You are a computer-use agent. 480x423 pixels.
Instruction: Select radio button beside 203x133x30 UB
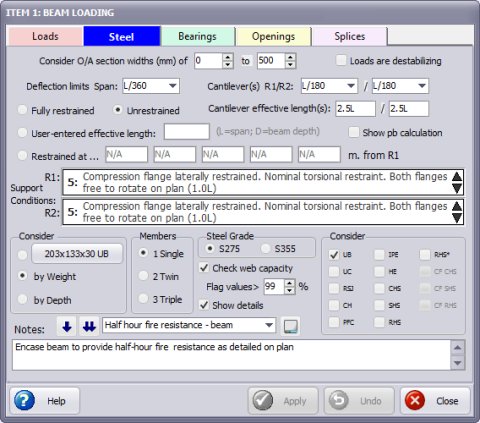pos(22,255)
